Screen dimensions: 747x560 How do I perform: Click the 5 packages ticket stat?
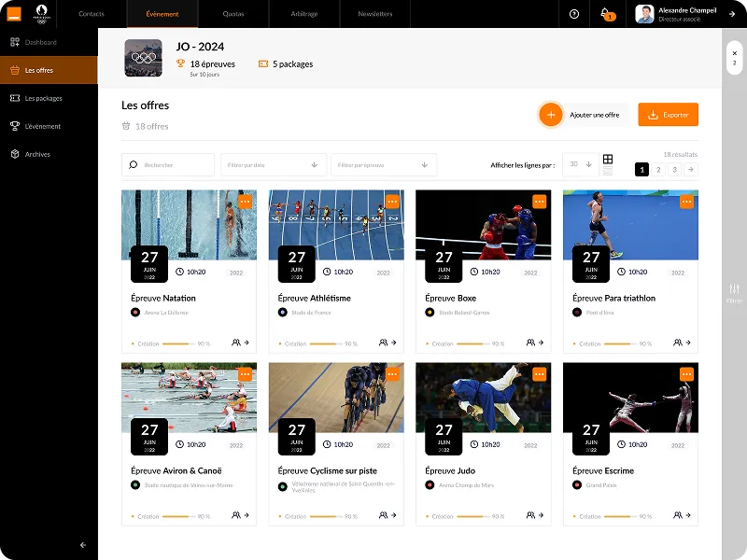[x=286, y=63]
